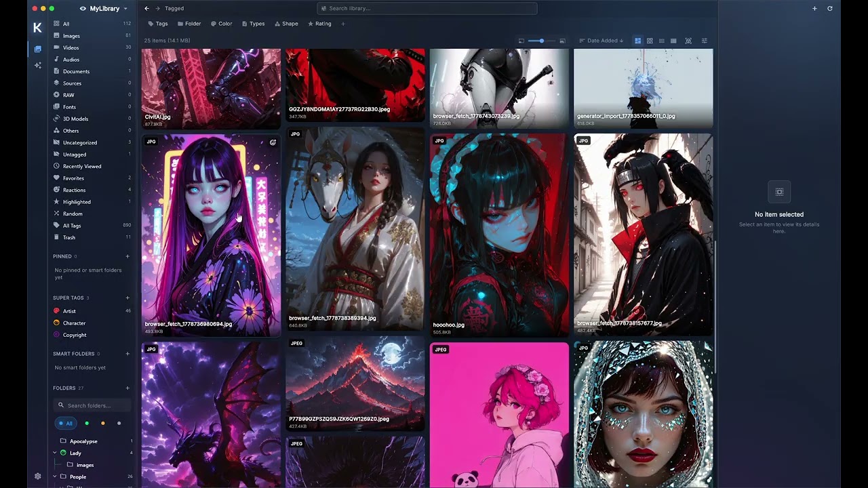This screenshot has height=488, width=868.
Task: Click the refresh icon at top right
Action: 829,8
